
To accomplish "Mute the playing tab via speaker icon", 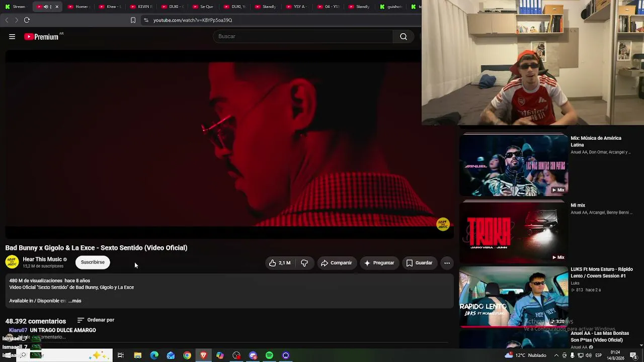I will pyautogui.click(x=46, y=7).
